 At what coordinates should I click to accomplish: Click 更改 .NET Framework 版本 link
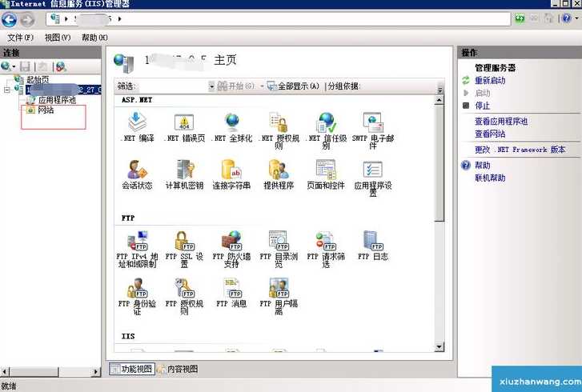(520, 150)
